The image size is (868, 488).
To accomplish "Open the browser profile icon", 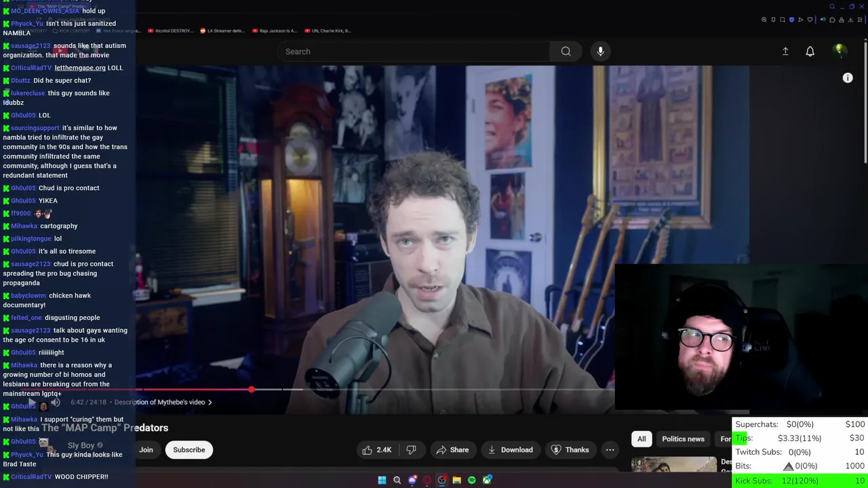I will coord(842,20).
